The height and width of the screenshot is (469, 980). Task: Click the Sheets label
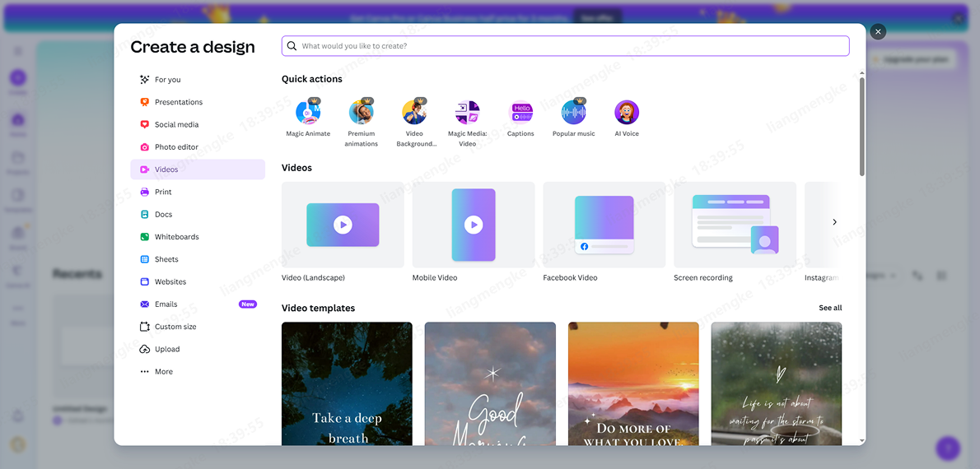tap(167, 259)
